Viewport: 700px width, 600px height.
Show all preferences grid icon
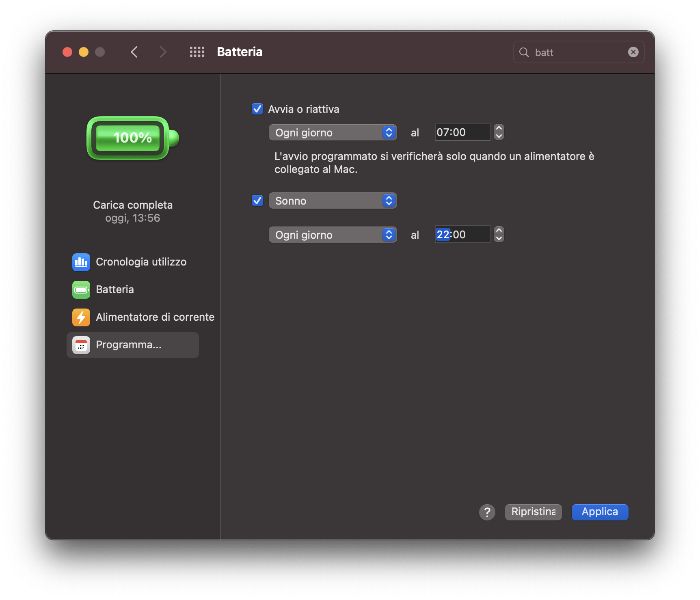pos(197,52)
